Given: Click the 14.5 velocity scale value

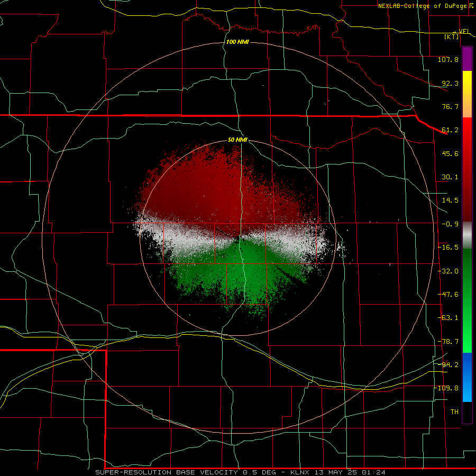Looking at the screenshot, I should point(450,200).
